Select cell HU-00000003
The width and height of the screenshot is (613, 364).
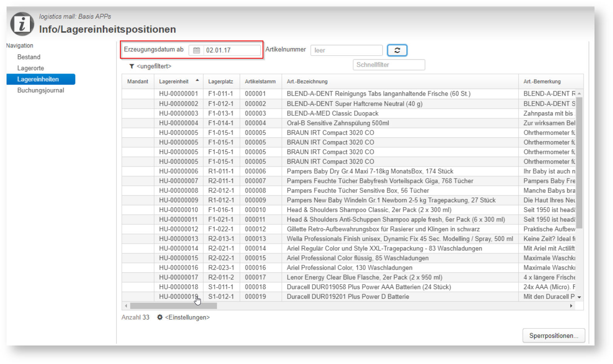click(x=179, y=113)
